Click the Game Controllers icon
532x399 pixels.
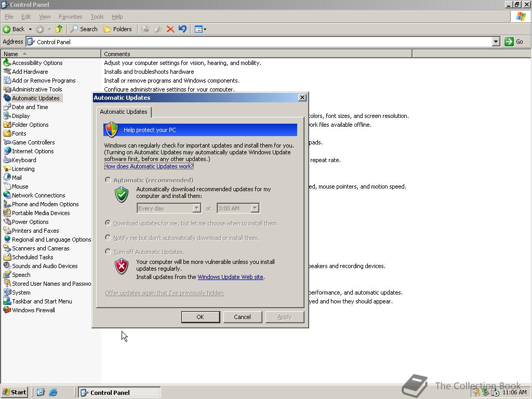7,142
